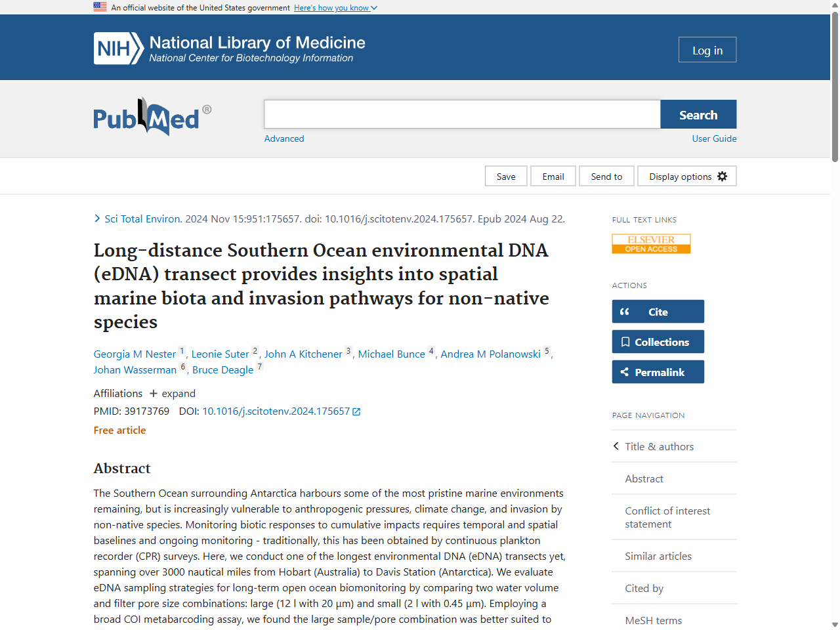840x630 pixels.
Task: Open author Michael Bunce
Action: click(392, 354)
